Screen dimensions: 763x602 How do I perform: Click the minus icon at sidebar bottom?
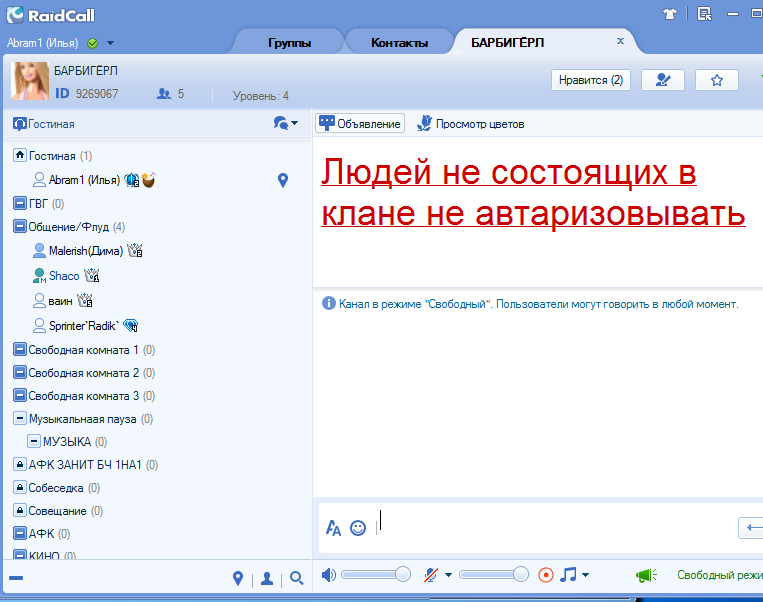(x=16, y=578)
